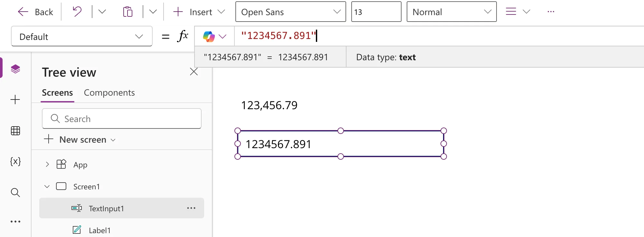This screenshot has height=237, width=644.
Task: Close the Tree view panel
Action: click(194, 71)
